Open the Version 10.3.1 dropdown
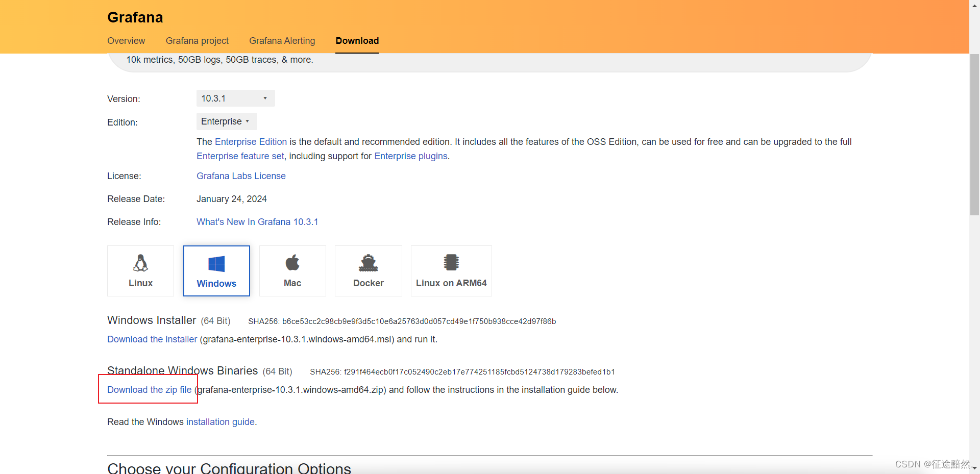 [235, 98]
